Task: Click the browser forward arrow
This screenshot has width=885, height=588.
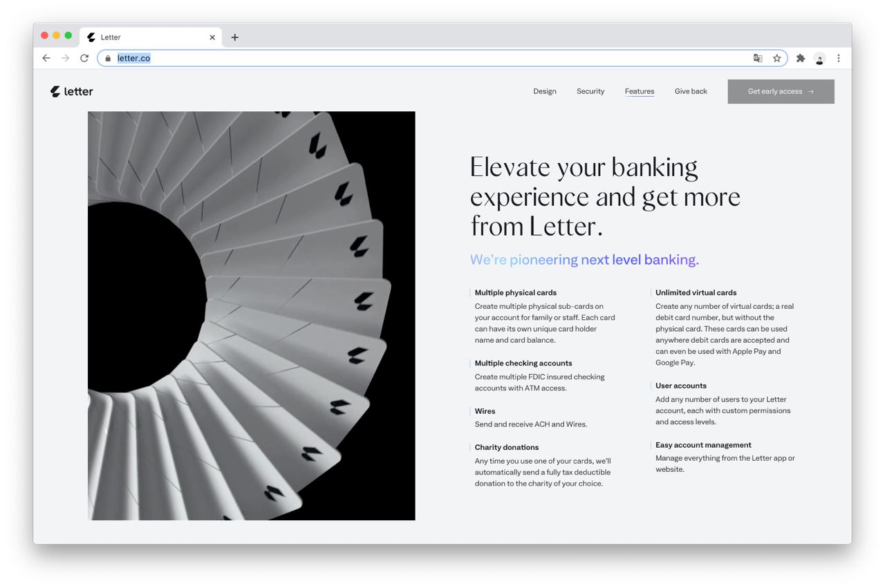Action: (x=65, y=58)
